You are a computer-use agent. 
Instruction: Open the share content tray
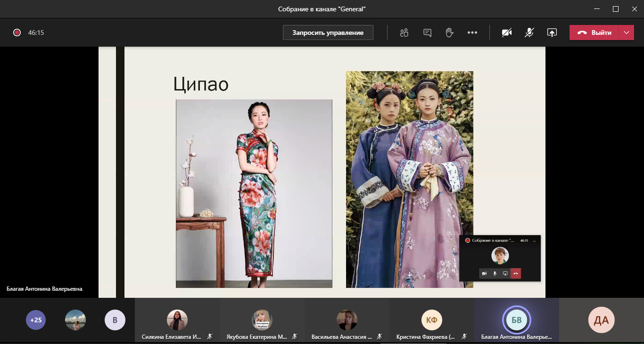pyautogui.click(x=552, y=33)
